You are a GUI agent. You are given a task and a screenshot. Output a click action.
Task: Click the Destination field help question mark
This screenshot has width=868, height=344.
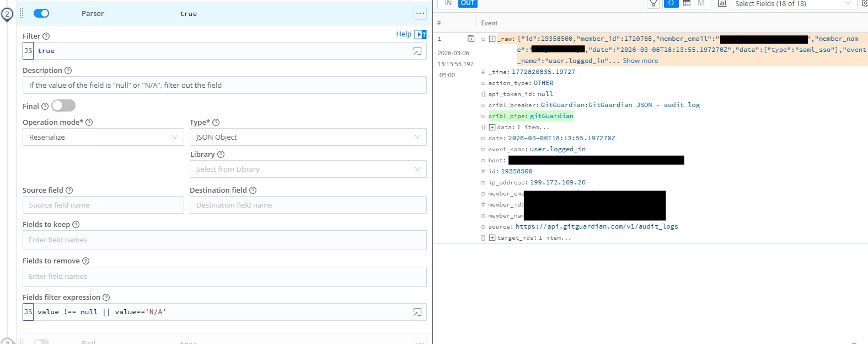tap(253, 190)
